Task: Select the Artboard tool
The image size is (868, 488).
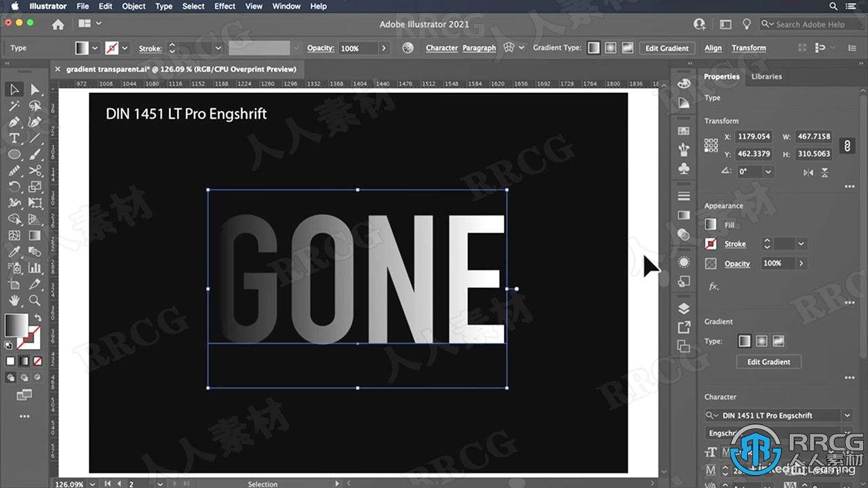Action: [x=14, y=284]
